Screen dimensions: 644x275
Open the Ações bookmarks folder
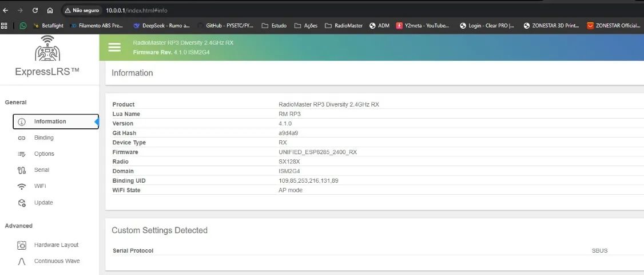click(306, 26)
